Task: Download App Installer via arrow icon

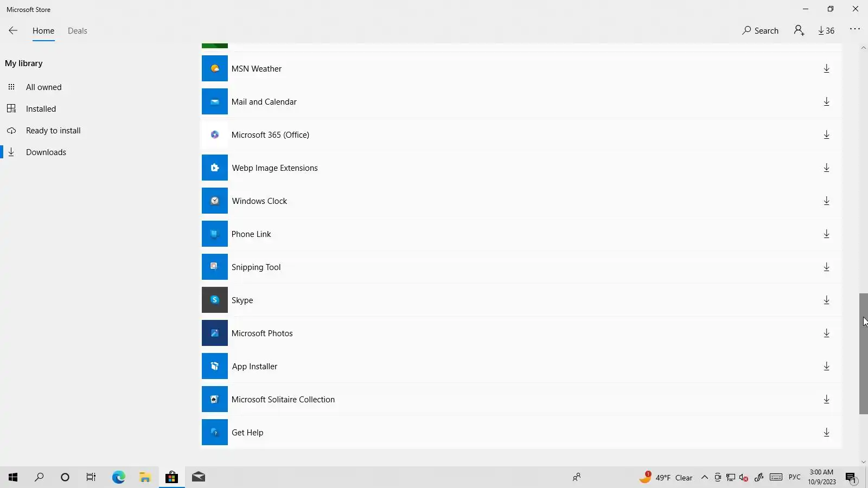Action: [x=826, y=367]
